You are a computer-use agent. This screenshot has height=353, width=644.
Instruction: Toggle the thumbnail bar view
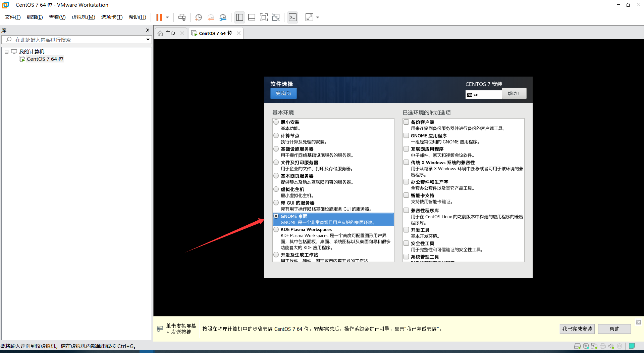252,17
